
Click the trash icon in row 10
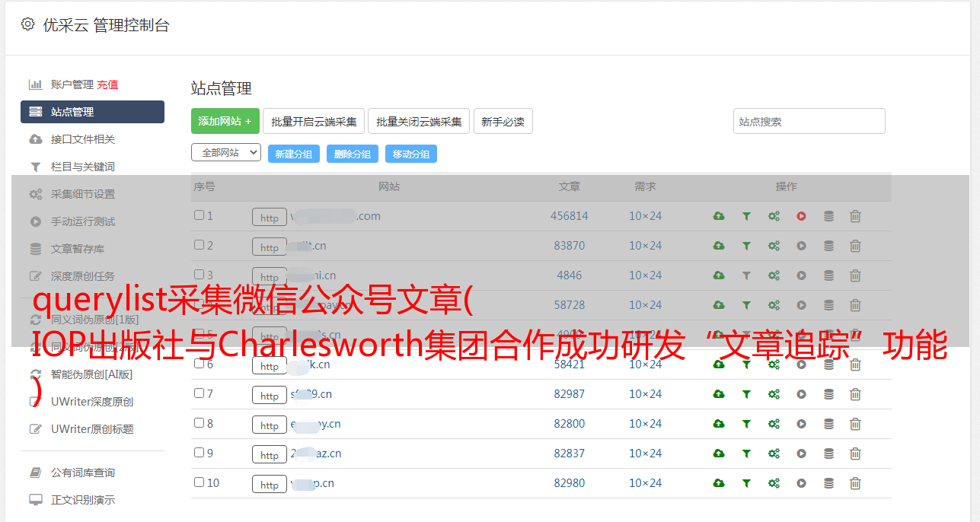click(x=855, y=483)
